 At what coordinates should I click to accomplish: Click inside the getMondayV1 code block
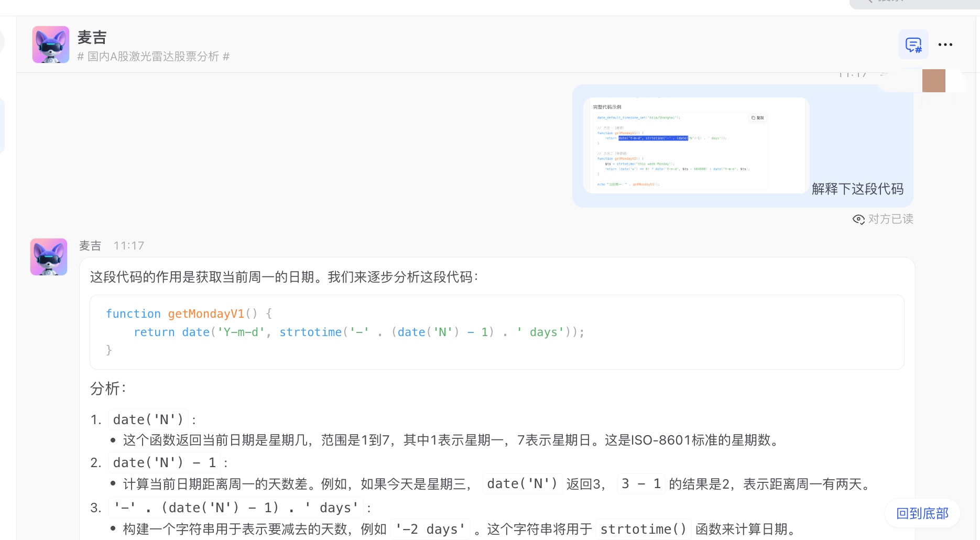click(x=496, y=332)
